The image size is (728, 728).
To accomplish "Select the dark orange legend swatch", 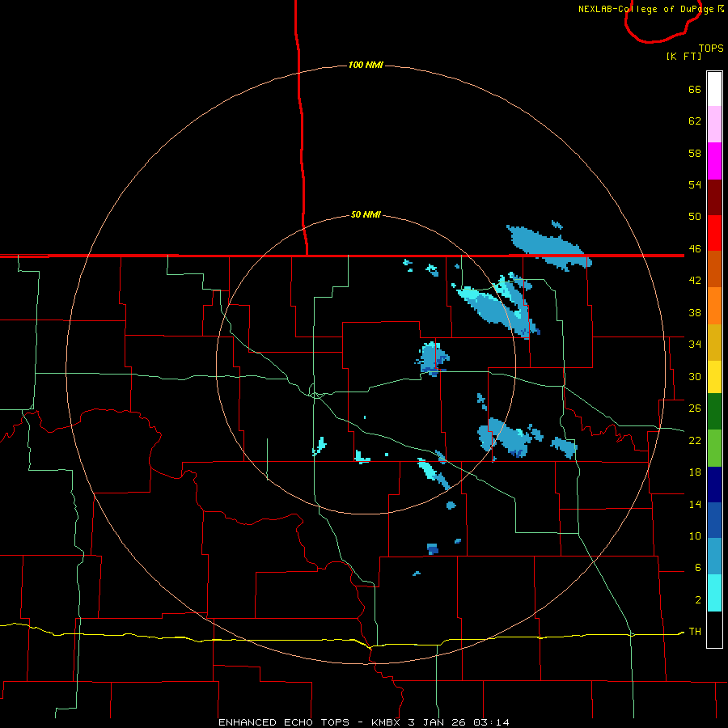I will [714, 269].
